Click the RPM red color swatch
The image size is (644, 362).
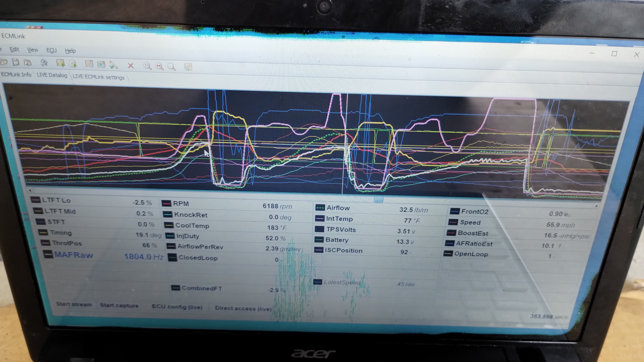tap(166, 203)
